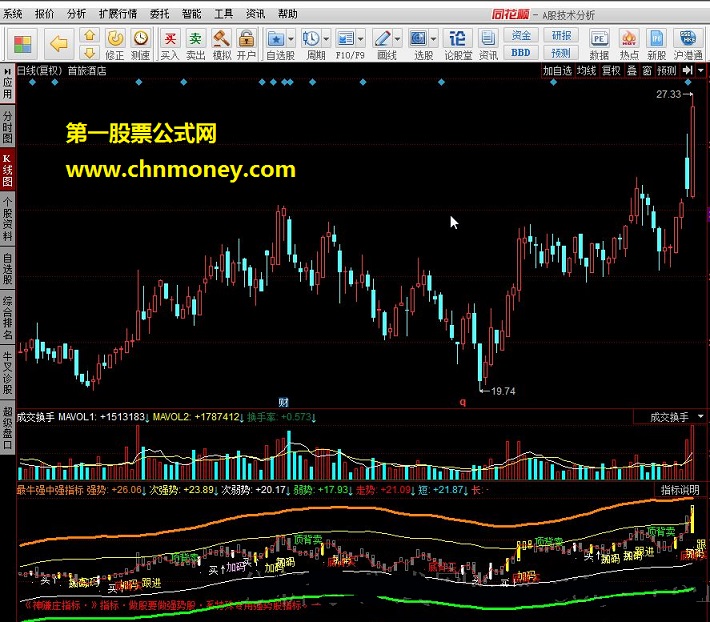Open the 模拟 gavel simulation icon
This screenshot has height=622, width=710.
tap(221, 38)
